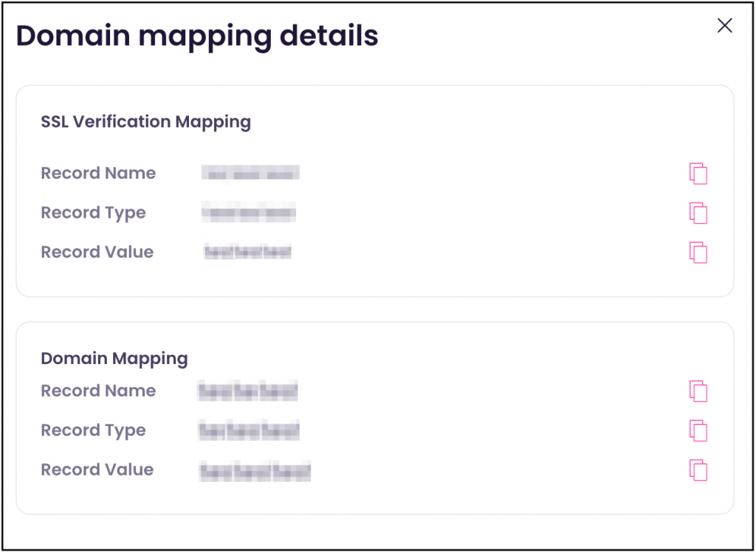Dismiss the dialog with the X button

pyautogui.click(x=724, y=25)
